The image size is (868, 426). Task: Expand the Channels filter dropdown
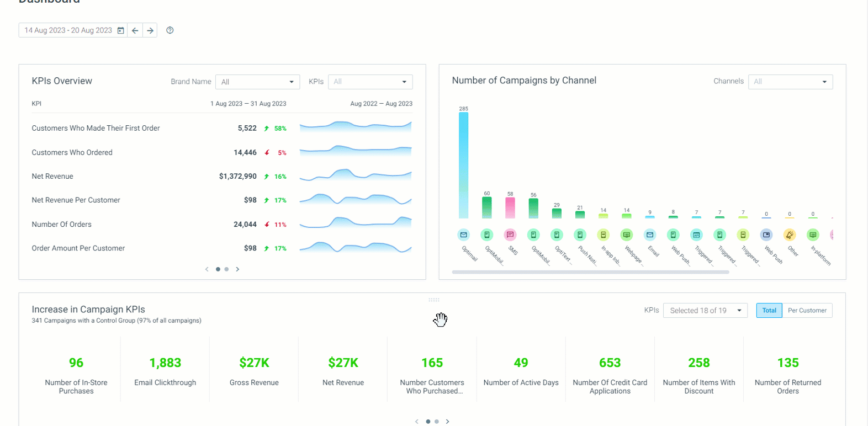[790, 82]
